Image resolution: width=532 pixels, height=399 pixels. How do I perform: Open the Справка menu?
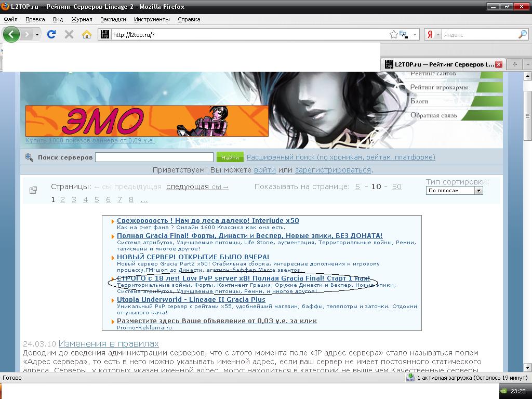coord(189,19)
